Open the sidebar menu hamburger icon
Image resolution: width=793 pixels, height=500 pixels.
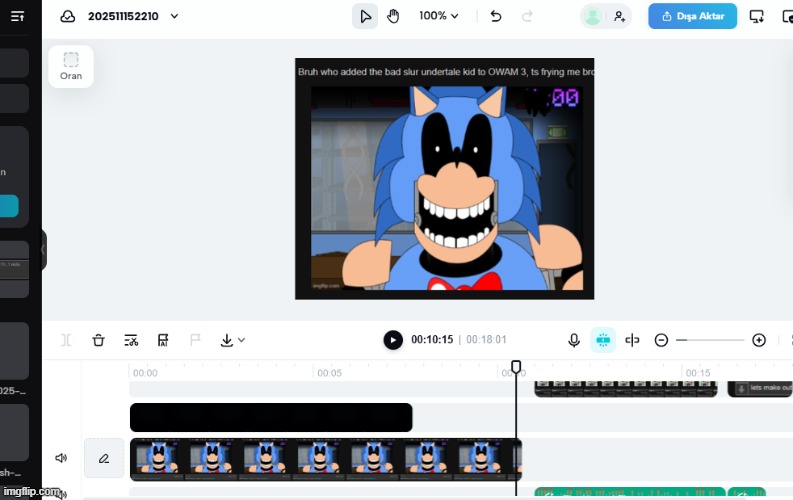17,16
